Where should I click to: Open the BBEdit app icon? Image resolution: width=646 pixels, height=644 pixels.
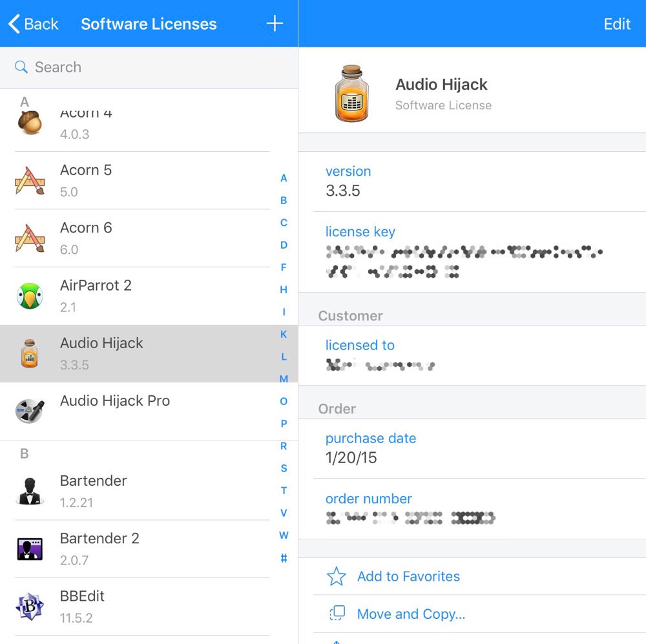(x=30, y=607)
